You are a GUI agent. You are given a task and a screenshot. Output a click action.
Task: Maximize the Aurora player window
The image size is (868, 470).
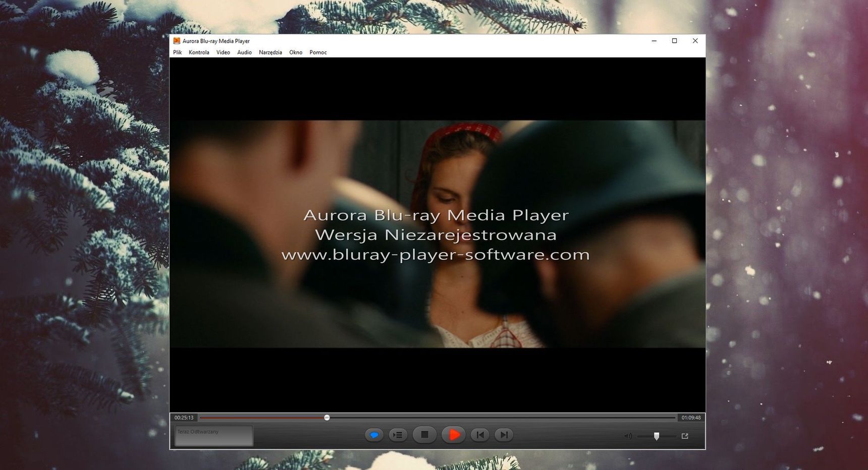[674, 41]
